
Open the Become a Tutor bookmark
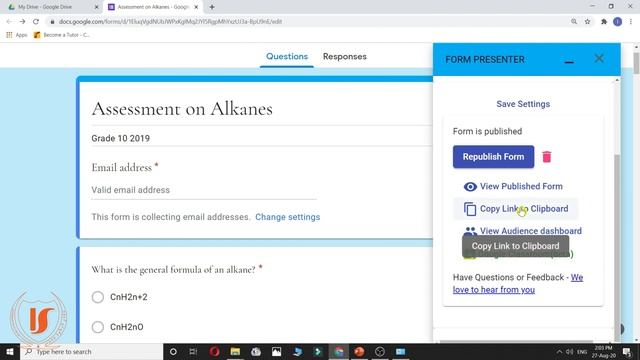click(62, 35)
